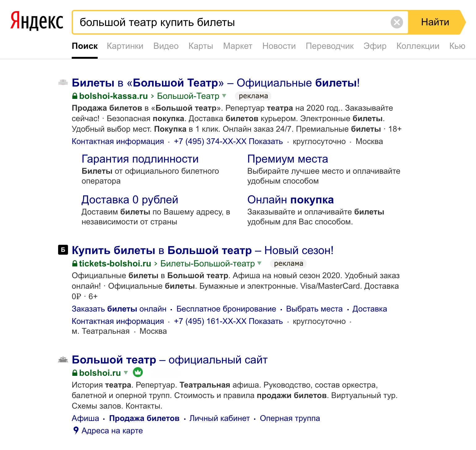Switch to the Видео tab
Viewport: 476px width, 450px height.
coord(166,46)
